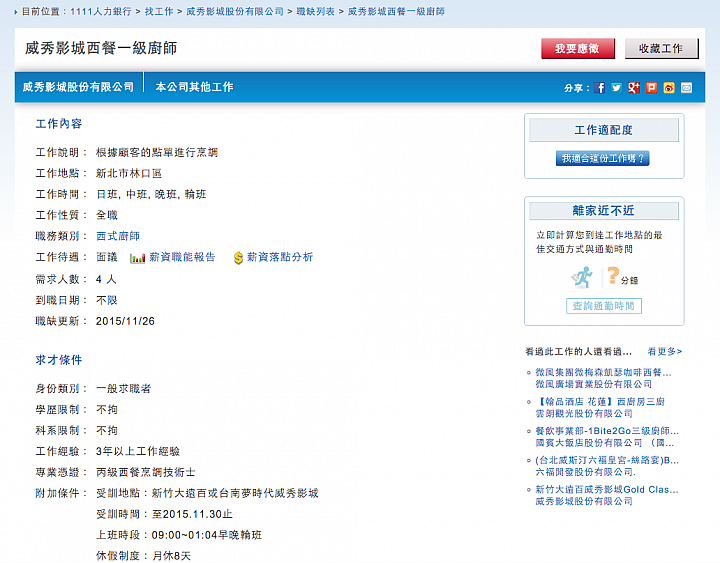This screenshot has height=563, width=720.
Task: Share job via email icon
Action: 686,88
